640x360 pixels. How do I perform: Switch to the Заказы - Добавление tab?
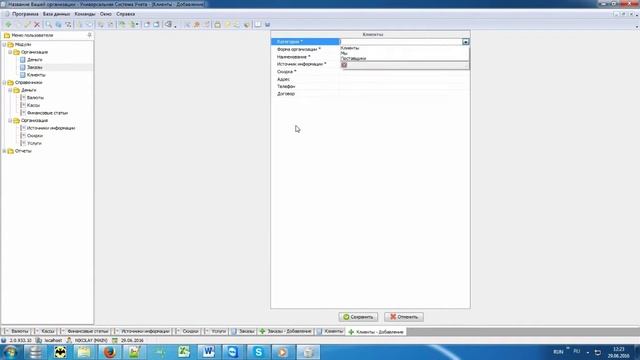pos(286,331)
